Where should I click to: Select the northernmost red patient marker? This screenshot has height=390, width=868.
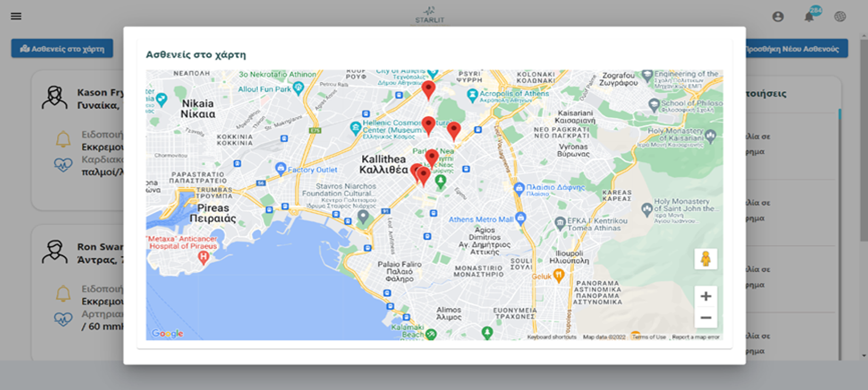pyautogui.click(x=428, y=90)
